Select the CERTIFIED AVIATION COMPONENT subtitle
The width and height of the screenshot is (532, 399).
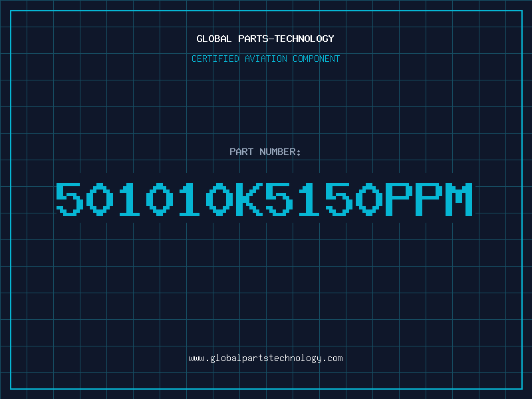[265, 59]
